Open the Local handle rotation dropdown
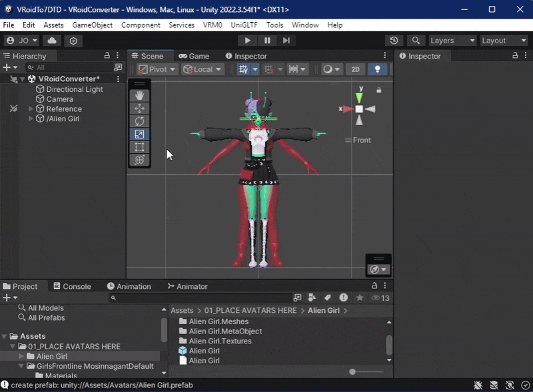 [x=203, y=69]
